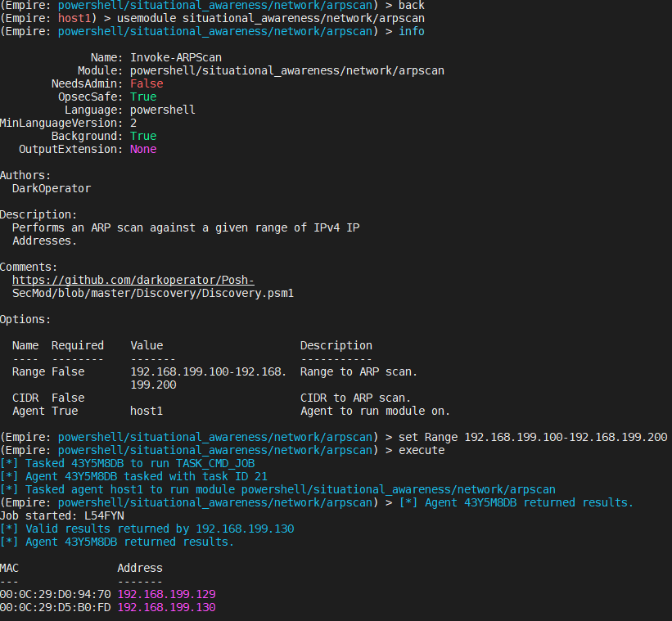Click the NeedsAdmin False value
The width and height of the screenshot is (672, 621).
pos(146,83)
